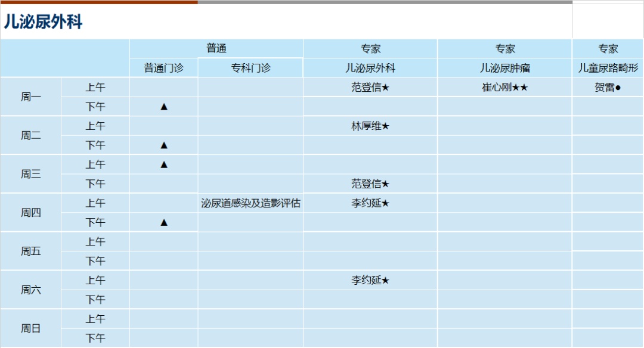The image size is (644, 348).
Task: Select 李约延★ on Saturday morning
Action: tap(370, 280)
